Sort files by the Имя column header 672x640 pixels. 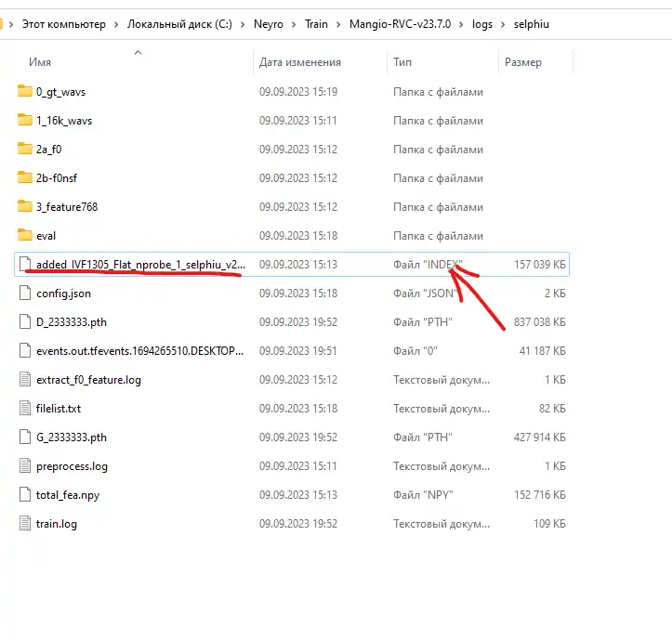pos(40,62)
